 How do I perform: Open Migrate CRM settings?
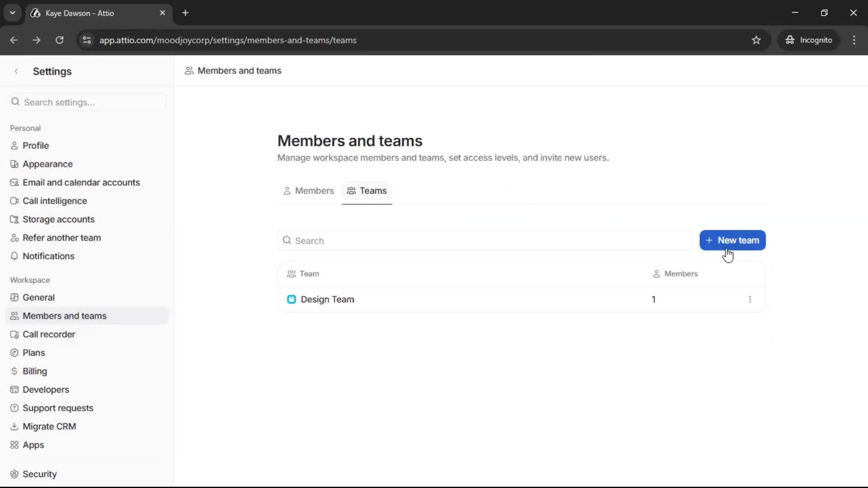(50, 426)
